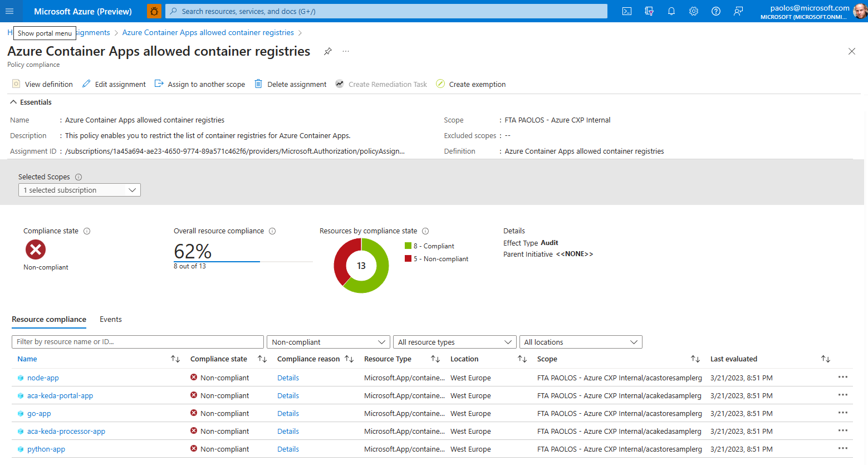Click the global search resources box
This screenshot has width=868, height=465.
click(386, 11)
